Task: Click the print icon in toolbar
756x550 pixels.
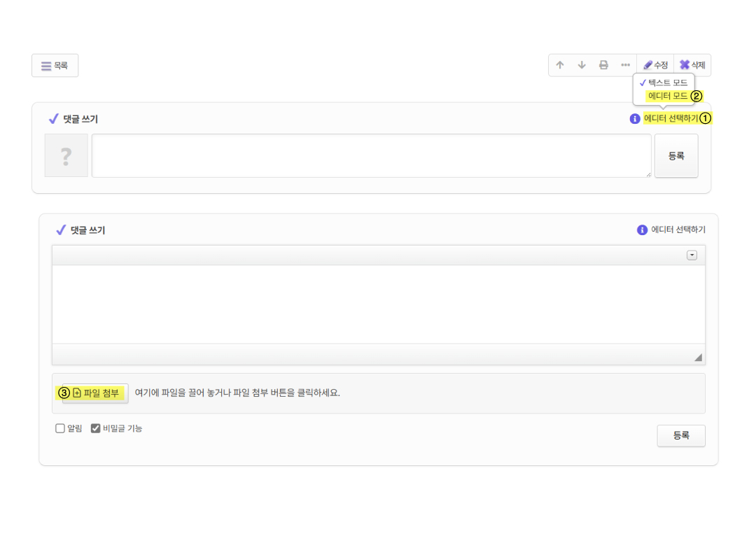Action: [603, 65]
